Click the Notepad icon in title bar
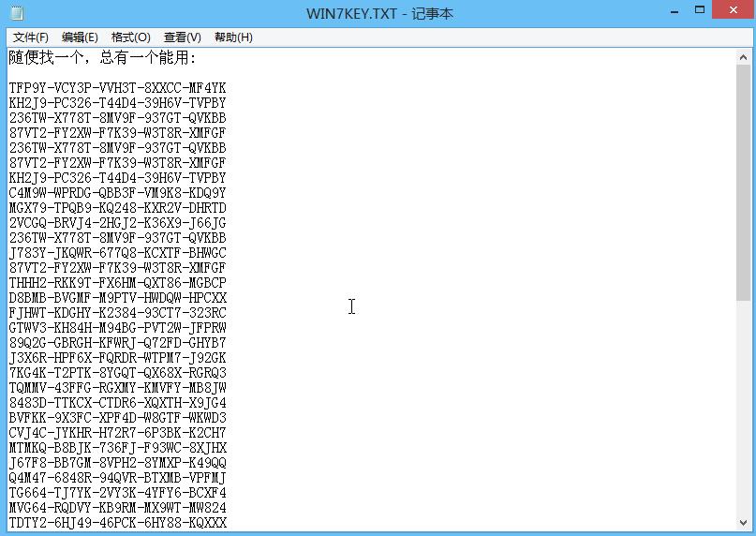756x536 pixels. point(17,13)
